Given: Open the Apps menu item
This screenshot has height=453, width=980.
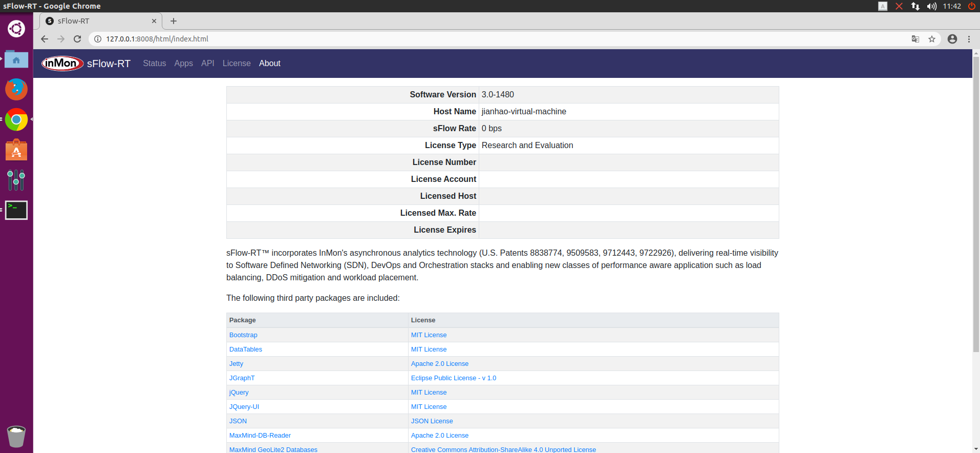Looking at the screenshot, I should click(x=183, y=64).
